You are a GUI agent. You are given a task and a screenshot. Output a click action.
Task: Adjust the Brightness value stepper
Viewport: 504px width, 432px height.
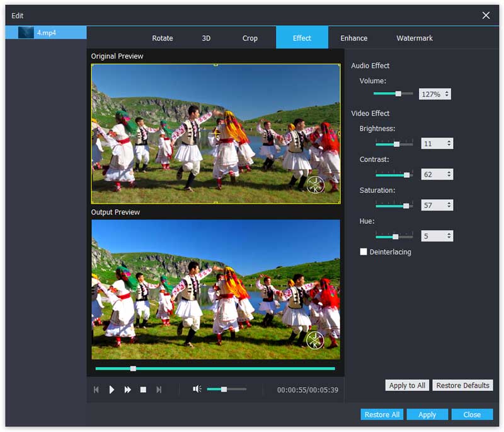(449, 144)
